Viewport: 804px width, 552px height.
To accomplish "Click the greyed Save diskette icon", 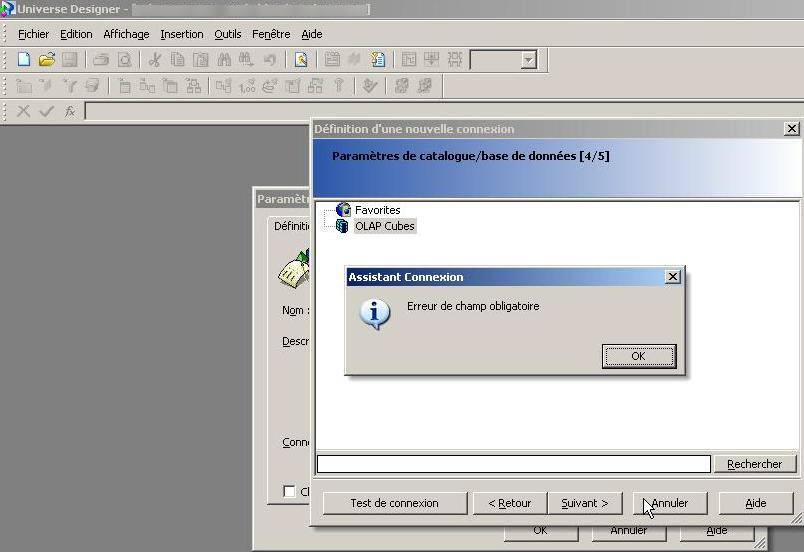I will coord(70,60).
